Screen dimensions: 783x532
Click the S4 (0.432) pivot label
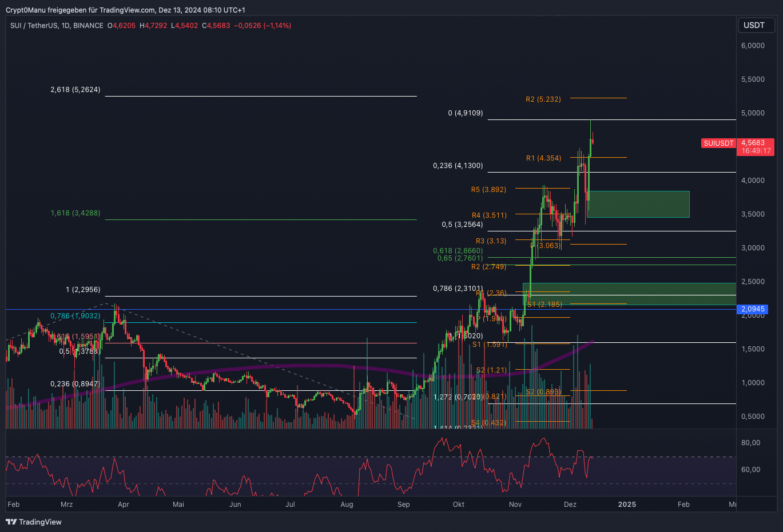488,423
